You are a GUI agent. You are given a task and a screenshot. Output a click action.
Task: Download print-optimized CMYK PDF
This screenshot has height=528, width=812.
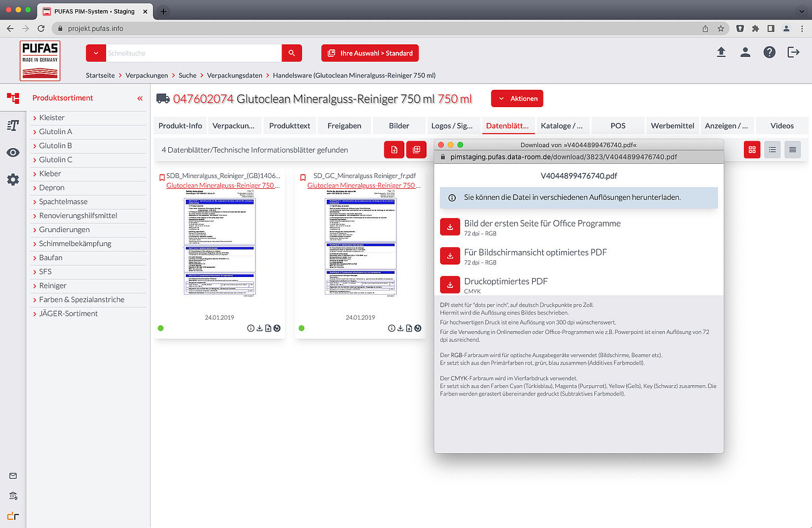450,285
